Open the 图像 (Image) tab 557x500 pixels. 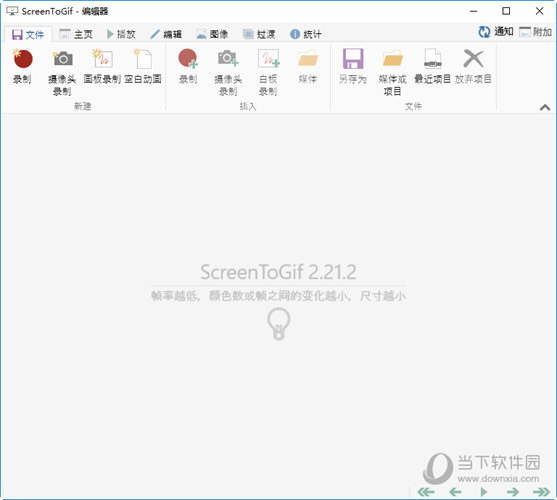pyautogui.click(x=212, y=34)
